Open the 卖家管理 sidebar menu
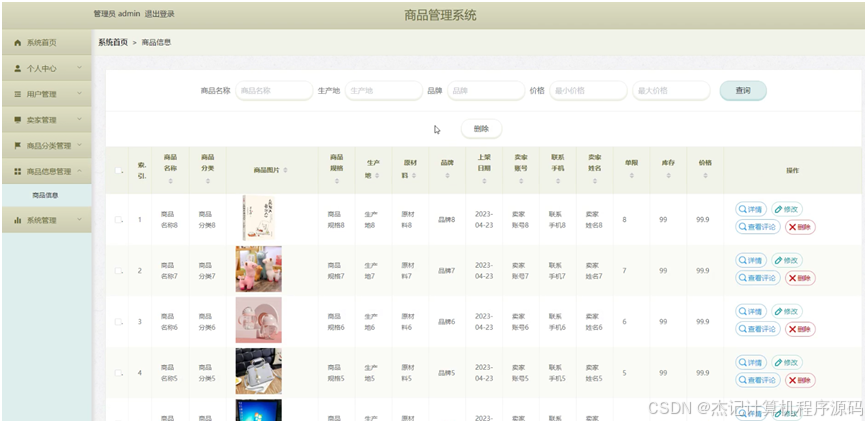Image resolution: width=867 pixels, height=423 pixels. tap(46, 120)
